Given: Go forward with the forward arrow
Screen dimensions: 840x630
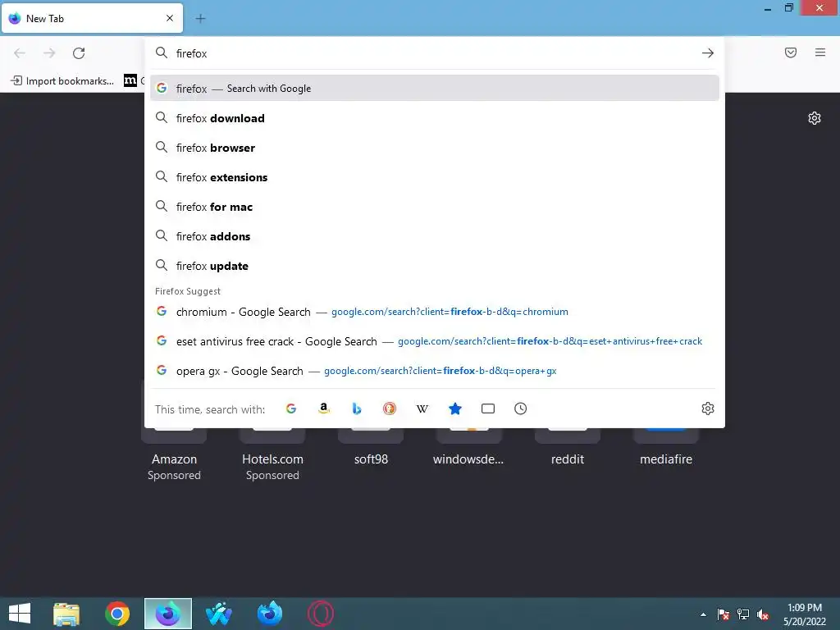Looking at the screenshot, I should (x=49, y=53).
